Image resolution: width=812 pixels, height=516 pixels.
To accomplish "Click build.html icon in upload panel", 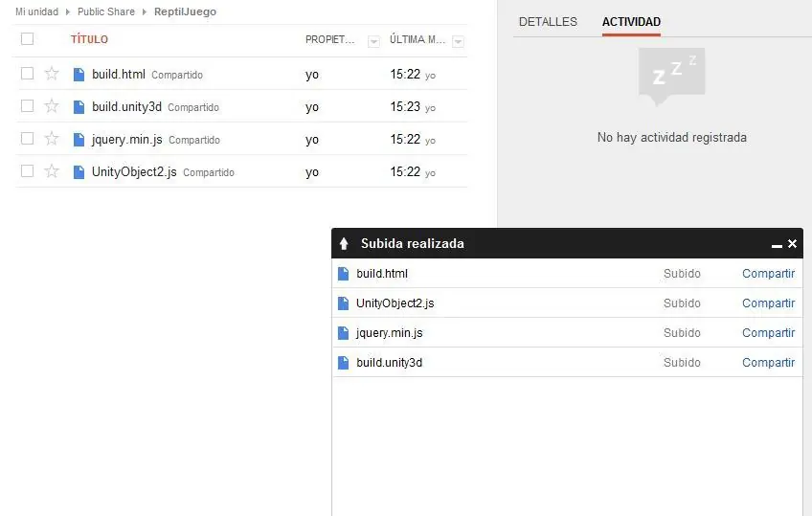I will (343, 274).
